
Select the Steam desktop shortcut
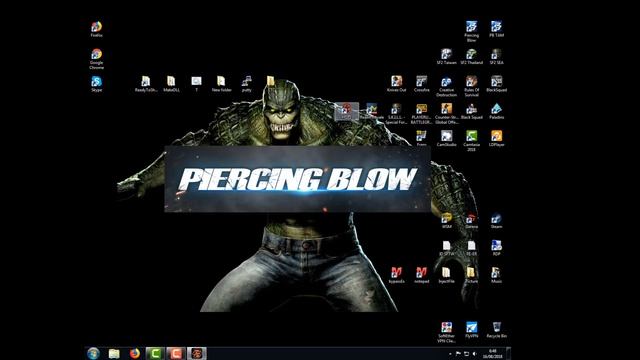[x=496, y=220]
